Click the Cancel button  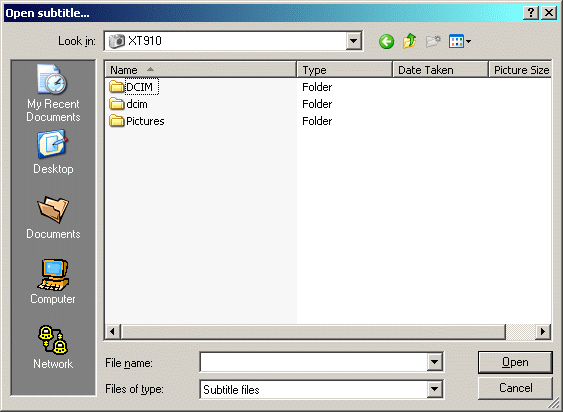point(515,388)
